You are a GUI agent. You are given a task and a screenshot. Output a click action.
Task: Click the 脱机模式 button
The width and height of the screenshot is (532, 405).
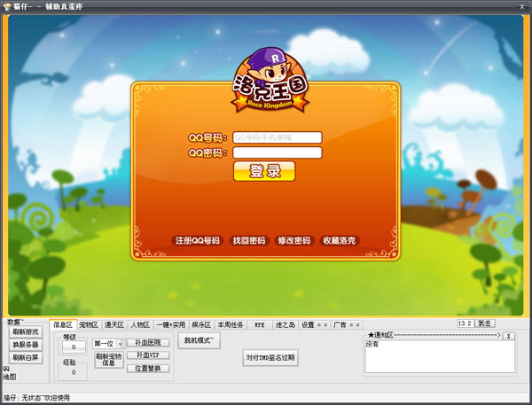pyautogui.click(x=199, y=340)
